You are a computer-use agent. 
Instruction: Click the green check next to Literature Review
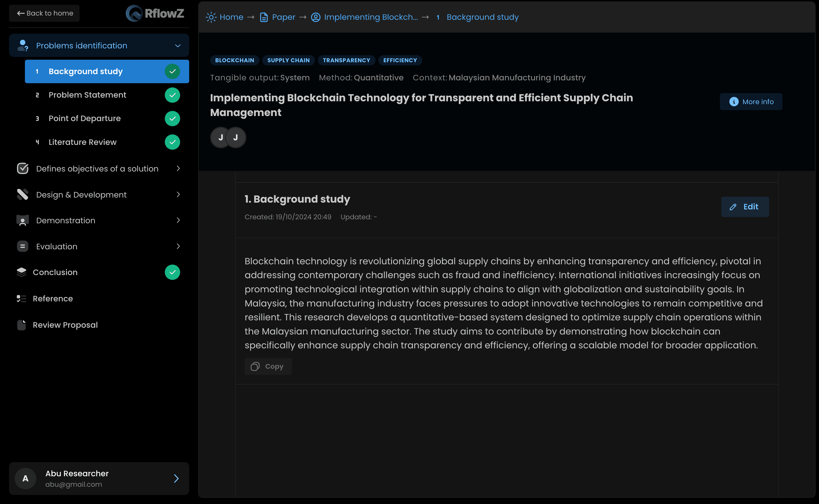pyautogui.click(x=172, y=142)
